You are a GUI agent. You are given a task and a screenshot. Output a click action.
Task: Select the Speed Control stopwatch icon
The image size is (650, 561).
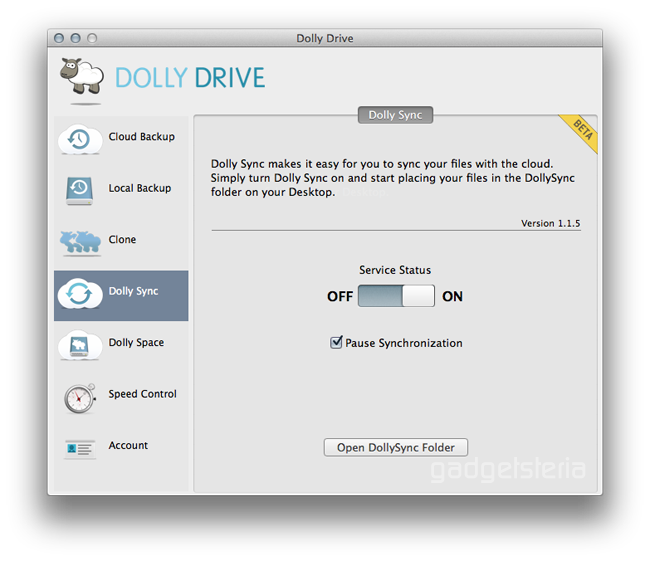click(x=80, y=398)
